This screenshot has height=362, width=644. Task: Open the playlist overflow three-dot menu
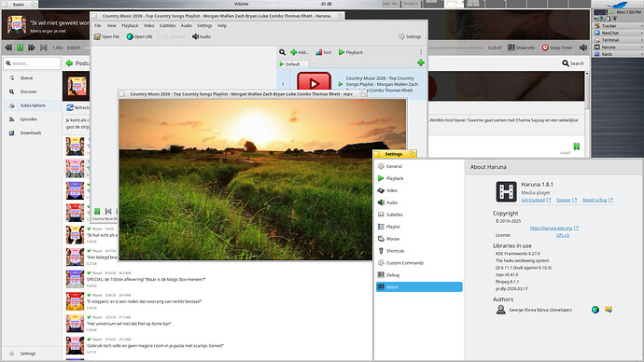[421, 52]
